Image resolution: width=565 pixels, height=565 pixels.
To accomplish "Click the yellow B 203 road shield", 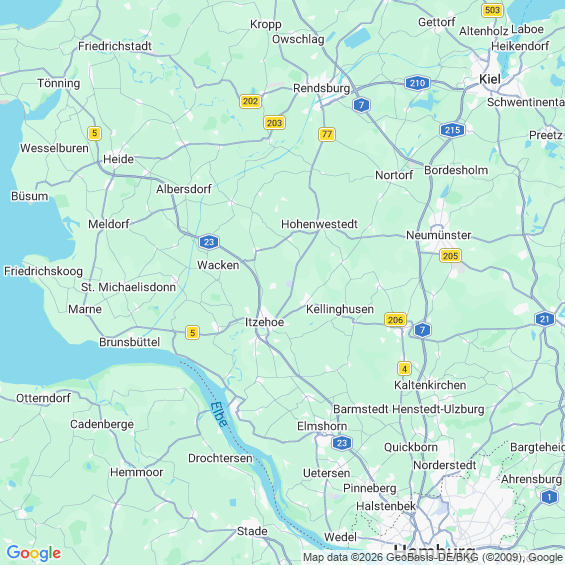I will 274,123.
